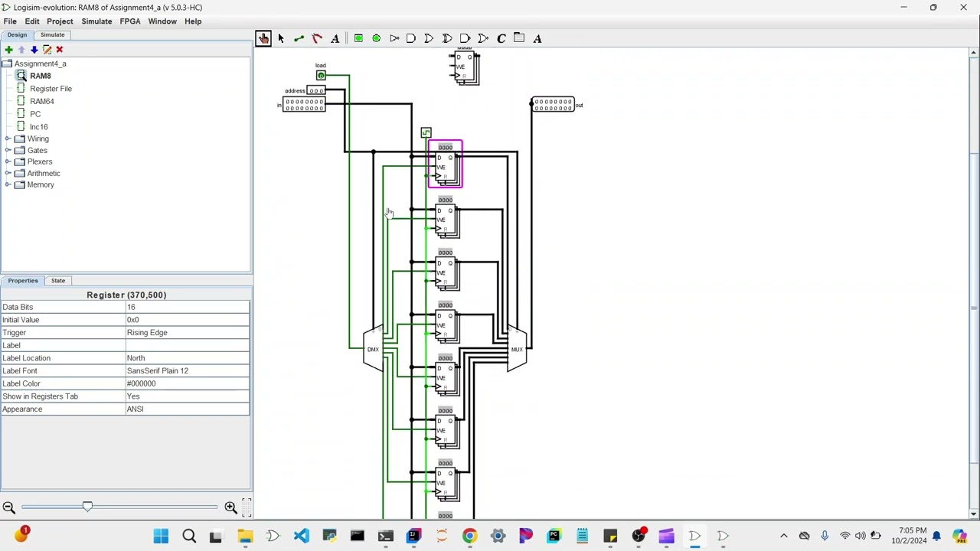Image resolution: width=980 pixels, height=551 pixels.
Task: Select the Poke (hand) tool
Action: point(263,38)
